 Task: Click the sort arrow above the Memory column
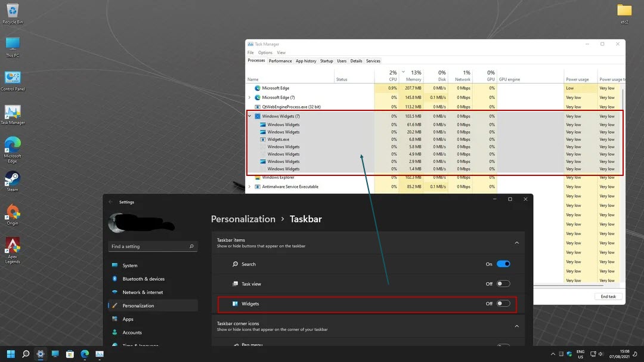403,72
